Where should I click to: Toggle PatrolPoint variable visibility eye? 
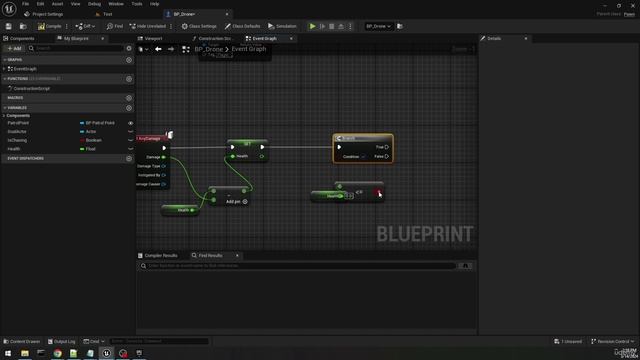pos(131,123)
